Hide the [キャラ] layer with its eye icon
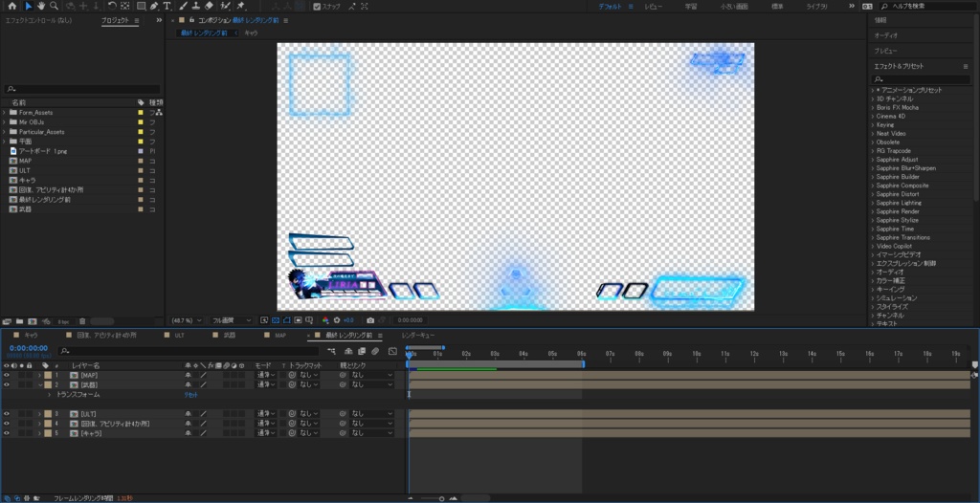 click(x=7, y=433)
